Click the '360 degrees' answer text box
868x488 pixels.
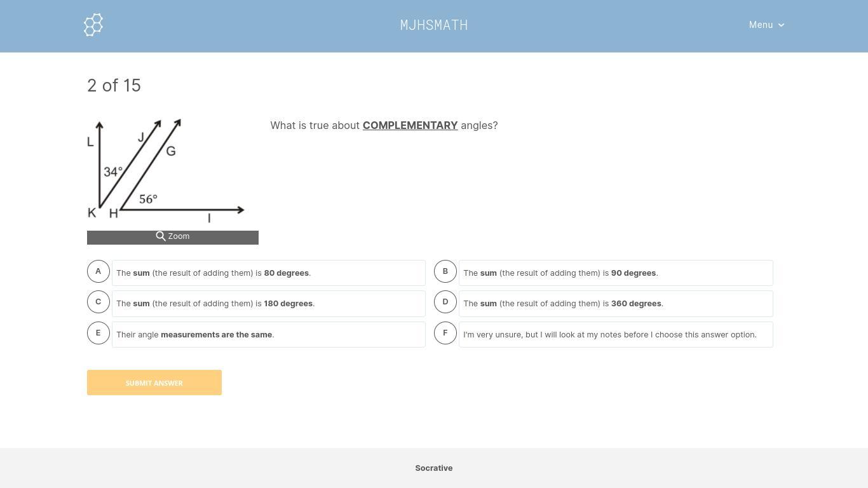tap(616, 304)
